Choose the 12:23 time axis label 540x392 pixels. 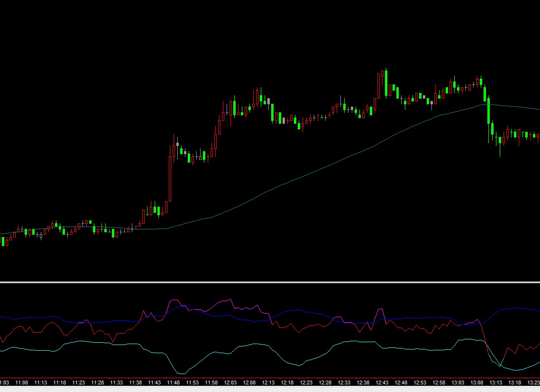[x=306, y=383]
